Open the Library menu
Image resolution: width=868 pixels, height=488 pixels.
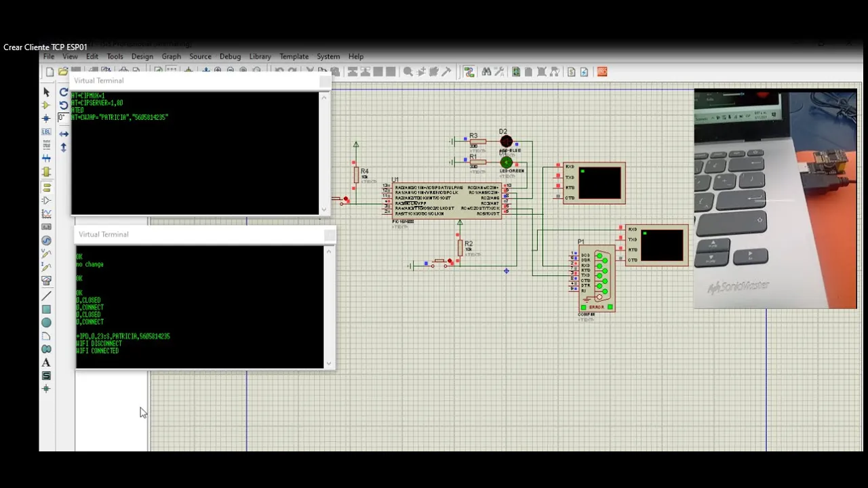[260, 56]
